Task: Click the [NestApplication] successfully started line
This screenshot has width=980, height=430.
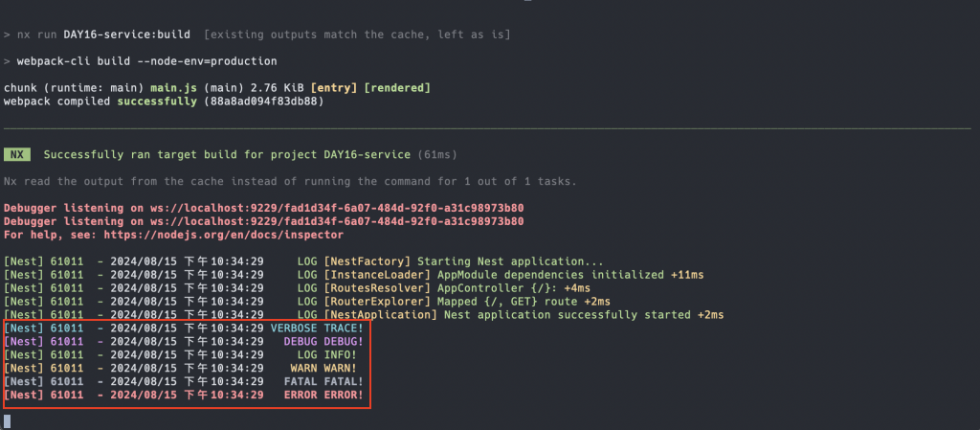Action: (364, 314)
